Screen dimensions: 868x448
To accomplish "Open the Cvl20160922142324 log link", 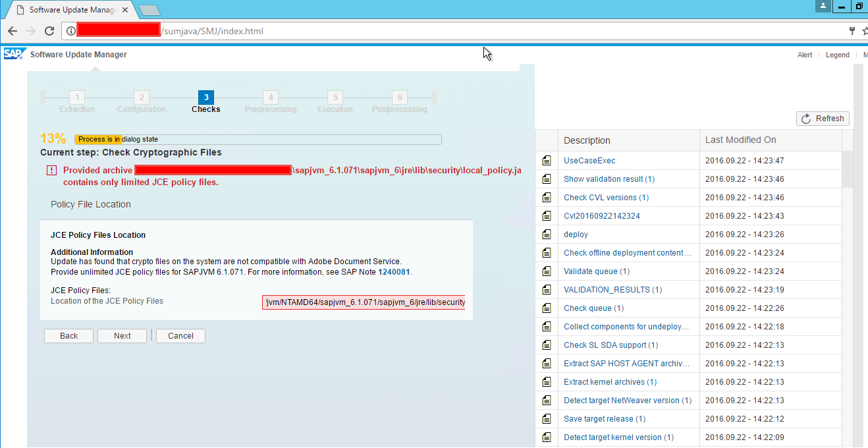I will coord(602,216).
